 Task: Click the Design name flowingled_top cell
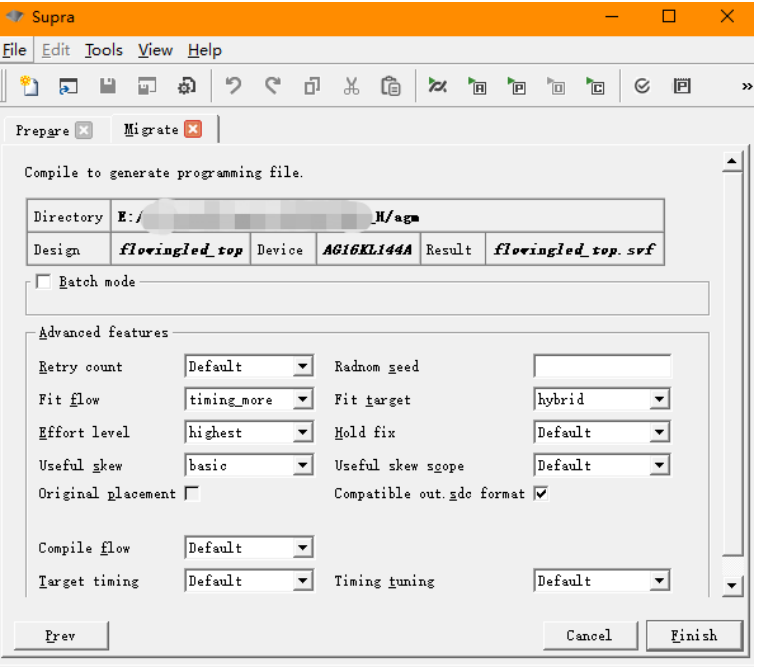[181, 250]
